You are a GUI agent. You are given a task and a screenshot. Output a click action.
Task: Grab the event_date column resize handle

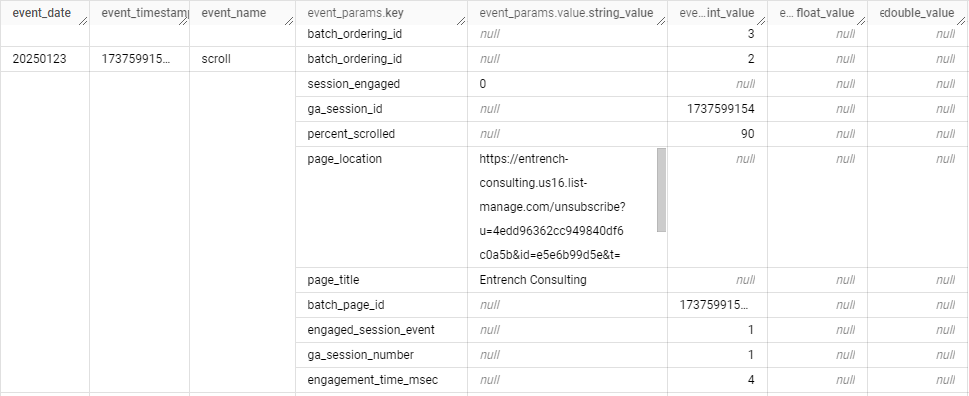(x=83, y=21)
